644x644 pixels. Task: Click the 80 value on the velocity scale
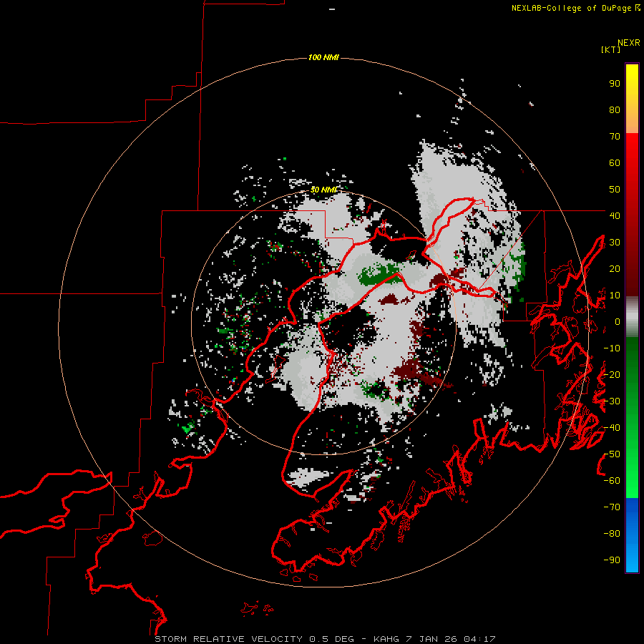click(615, 110)
